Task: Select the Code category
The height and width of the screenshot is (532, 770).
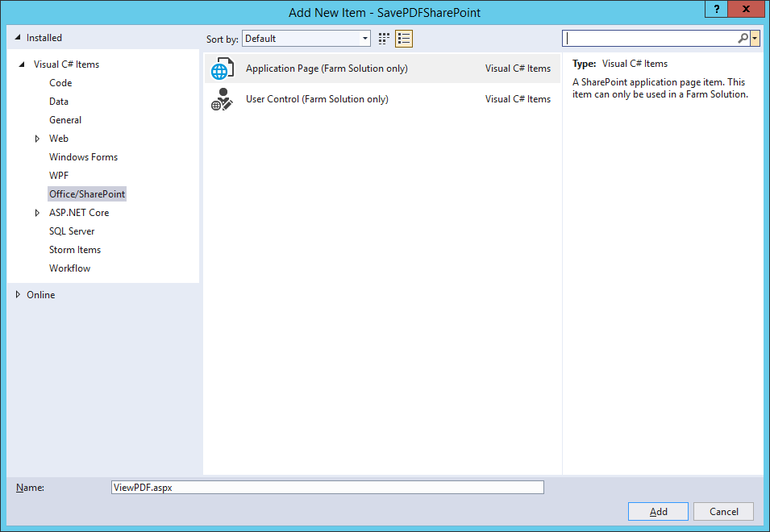Action: (x=60, y=83)
